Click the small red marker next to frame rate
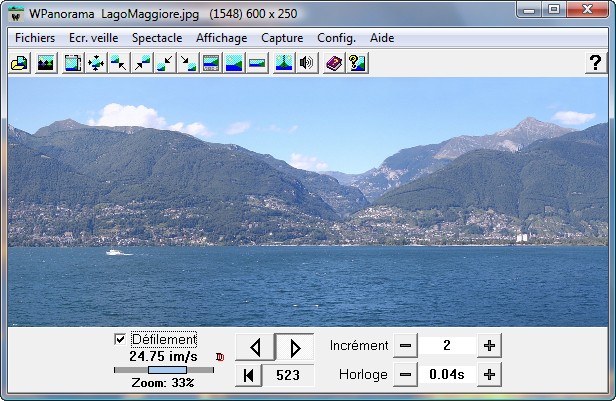616x401 pixels. coord(220,357)
